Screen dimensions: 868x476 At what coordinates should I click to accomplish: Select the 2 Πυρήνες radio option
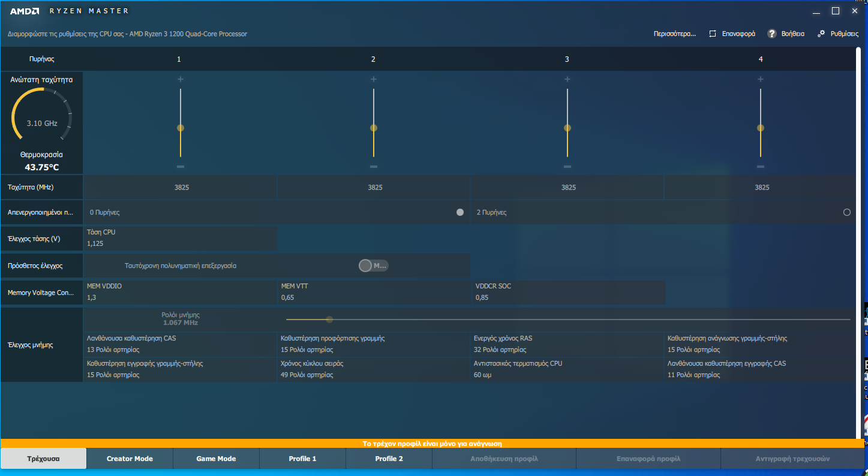[x=847, y=212]
